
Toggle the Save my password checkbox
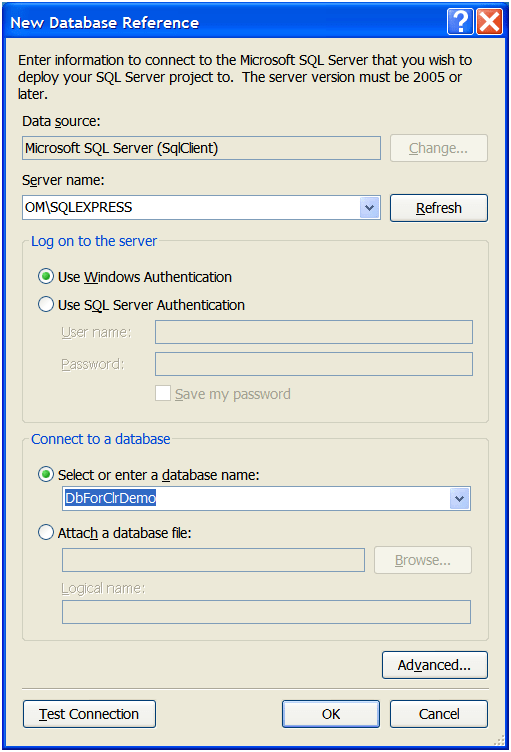(163, 393)
